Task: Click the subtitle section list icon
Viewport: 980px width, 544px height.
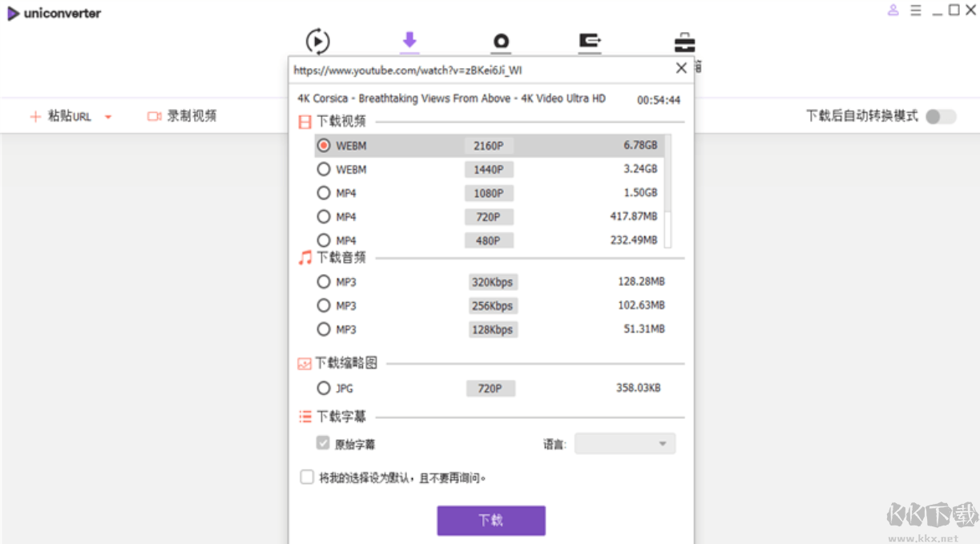Action: [x=304, y=417]
